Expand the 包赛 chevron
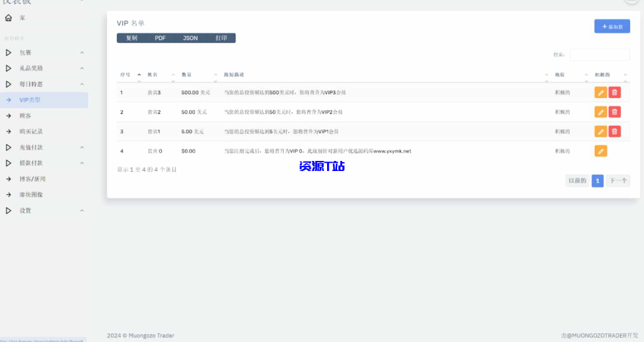 pyautogui.click(x=82, y=53)
